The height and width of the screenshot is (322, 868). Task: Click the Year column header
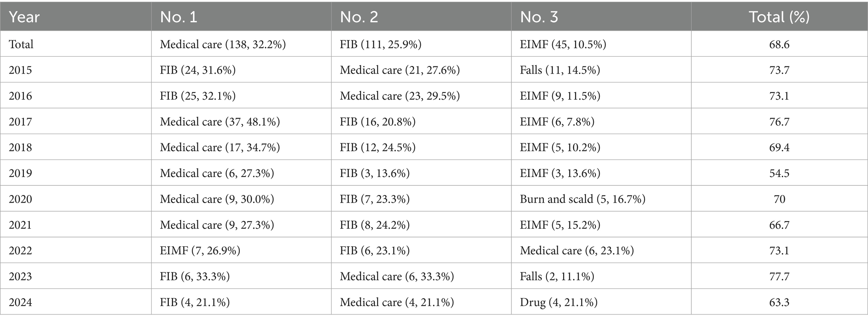pos(24,17)
